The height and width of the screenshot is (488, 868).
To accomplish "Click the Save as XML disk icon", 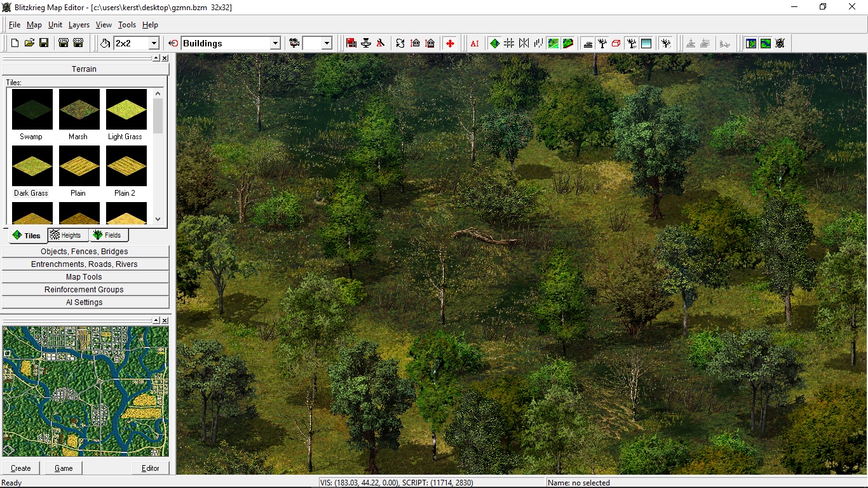I will [64, 43].
